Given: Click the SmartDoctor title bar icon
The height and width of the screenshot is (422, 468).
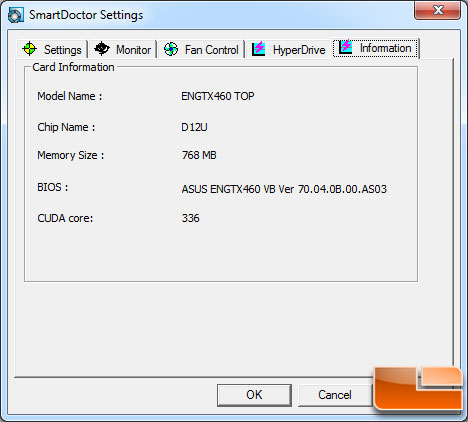Looking at the screenshot, I should (x=16, y=15).
